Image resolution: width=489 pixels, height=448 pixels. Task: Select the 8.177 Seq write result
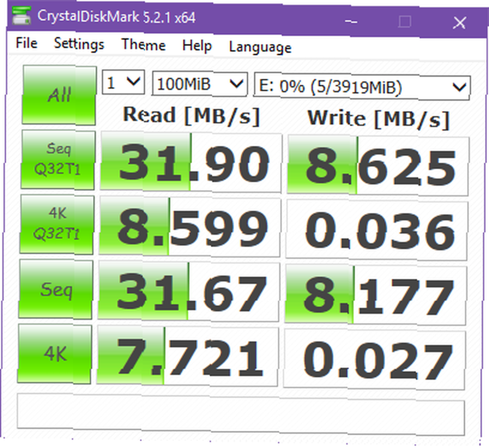point(376,295)
